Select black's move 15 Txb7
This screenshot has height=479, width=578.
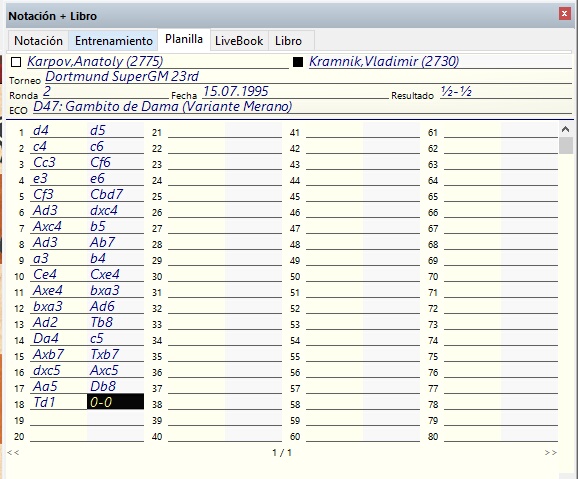(105, 355)
